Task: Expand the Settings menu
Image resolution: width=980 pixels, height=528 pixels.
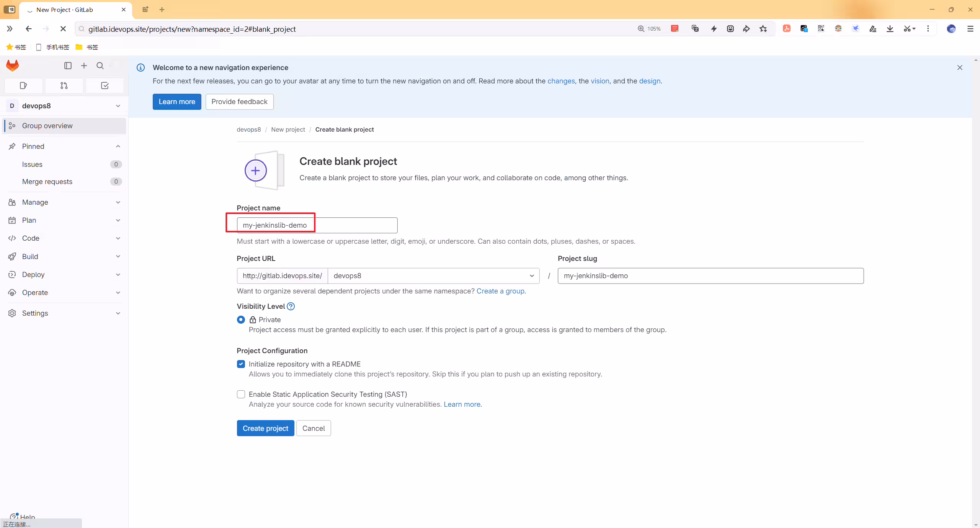Action: click(x=64, y=313)
